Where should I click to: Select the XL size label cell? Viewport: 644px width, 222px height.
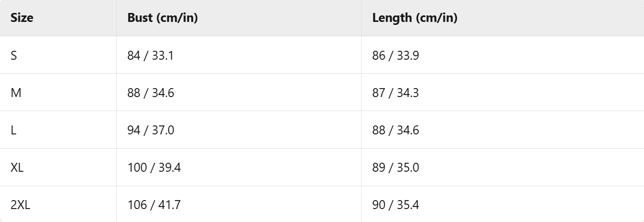coord(17,168)
